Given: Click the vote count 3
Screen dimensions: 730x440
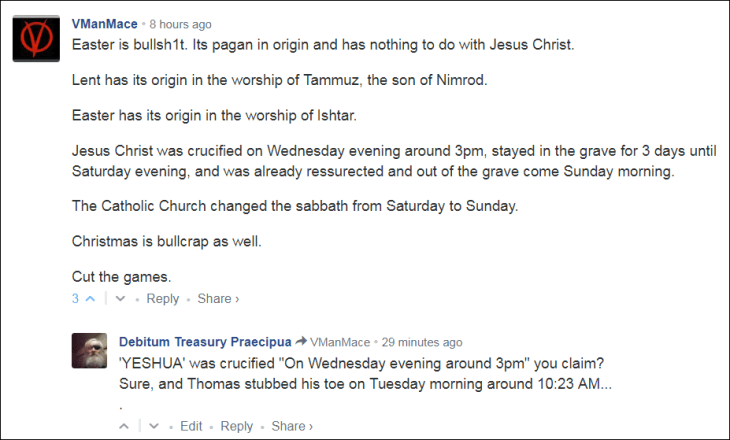Looking at the screenshot, I should [75, 299].
